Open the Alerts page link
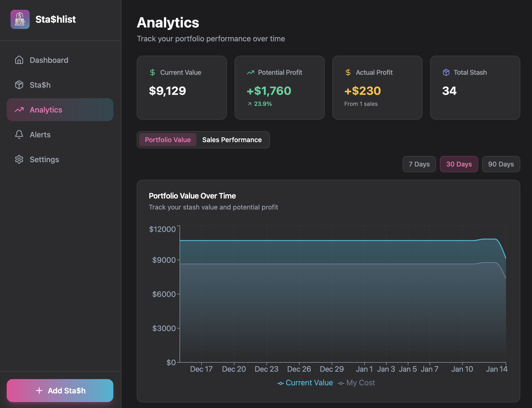The width and height of the screenshot is (532, 408). coord(40,134)
